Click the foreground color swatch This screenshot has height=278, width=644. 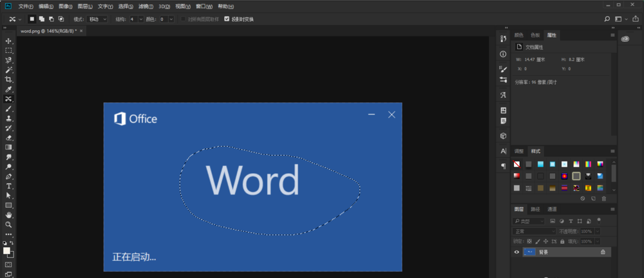6,250
